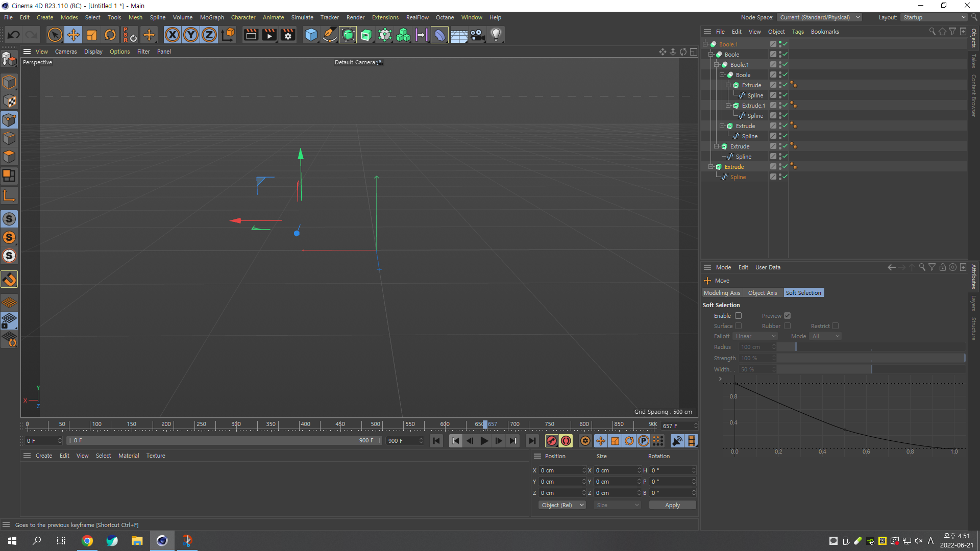This screenshot has height=551, width=980.
Task: Open the Size mode dropdown
Action: click(617, 505)
